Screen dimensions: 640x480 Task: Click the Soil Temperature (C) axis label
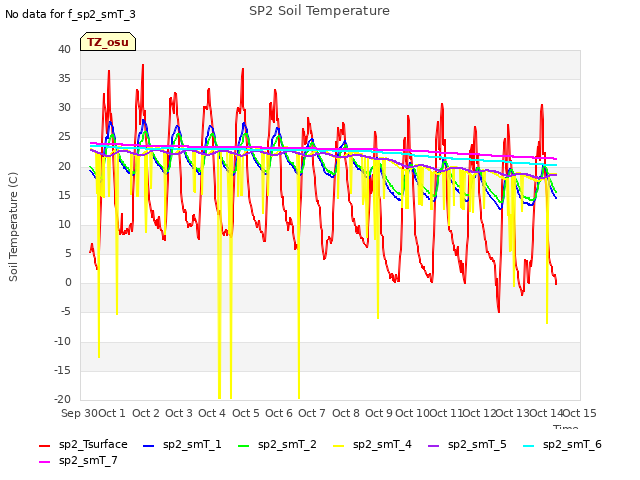[x=13, y=227]
